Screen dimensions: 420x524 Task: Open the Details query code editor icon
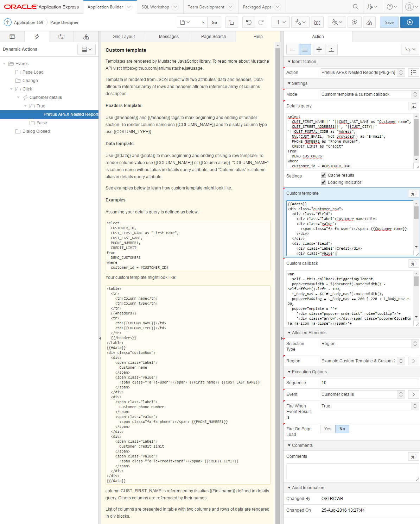point(414,106)
